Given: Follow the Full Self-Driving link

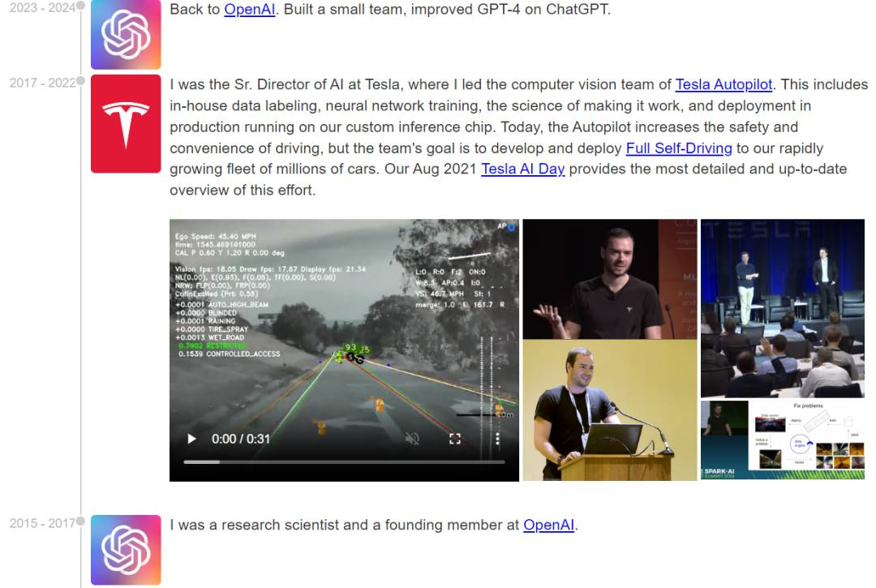Looking at the screenshot, I should point(679,148).
